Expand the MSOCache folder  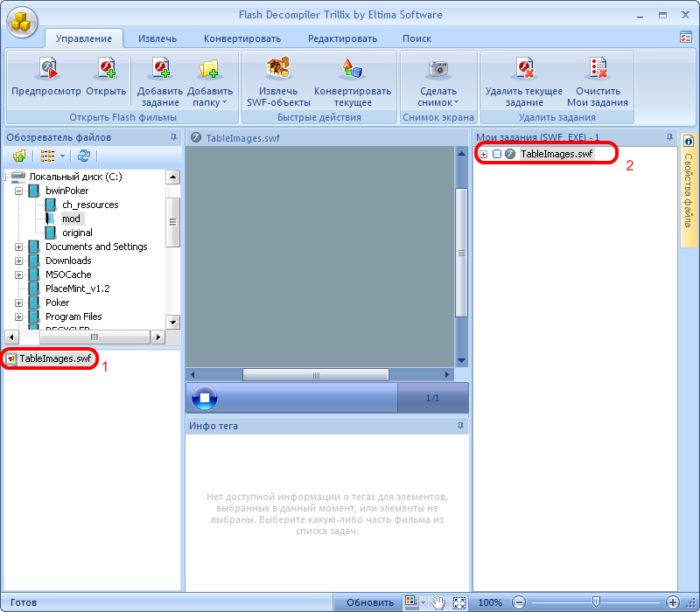point(18,275)
